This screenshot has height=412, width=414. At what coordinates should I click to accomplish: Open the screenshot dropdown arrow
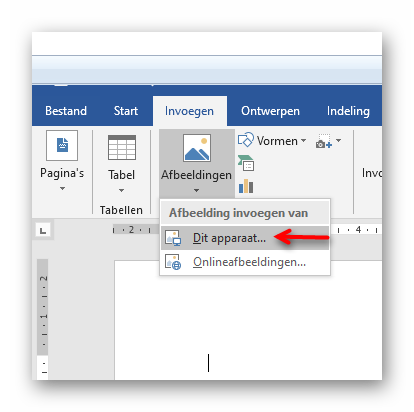pyautogui.click(x=338, y=141)
